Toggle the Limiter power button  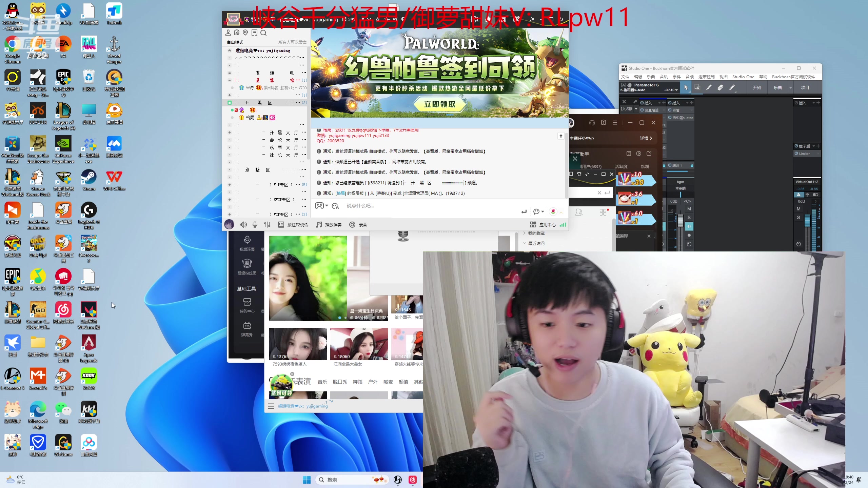tap(796, 154)
